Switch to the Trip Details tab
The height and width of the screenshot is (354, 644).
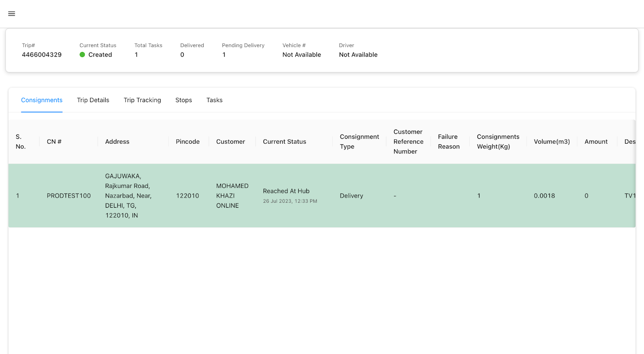pyautogui.click(x=93, y=100)
